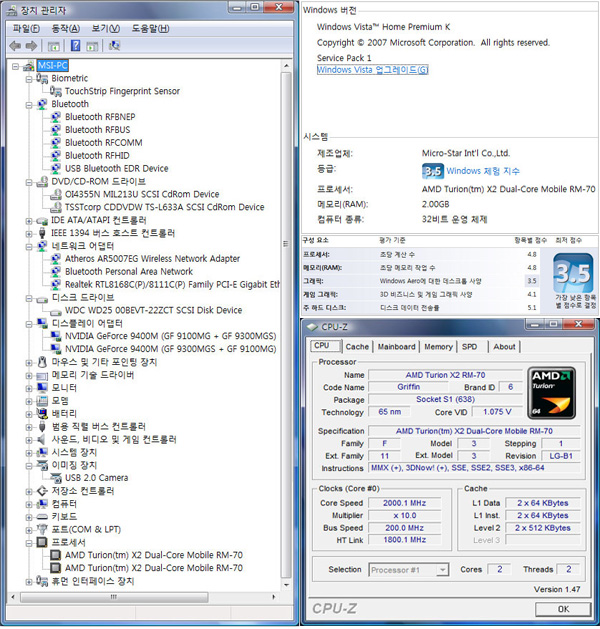Select Bluetooth Personal Area Network row
Screen dimensions: 600x629
(129, 272)
